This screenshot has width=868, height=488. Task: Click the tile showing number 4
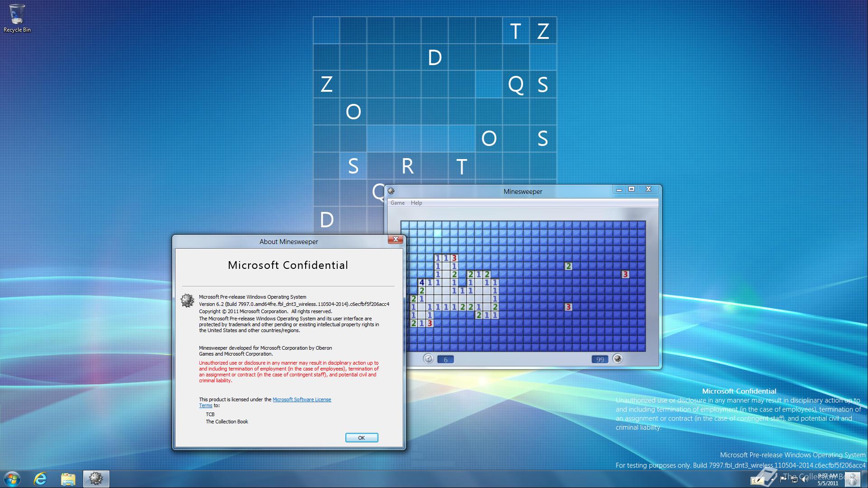coord(421,282)
